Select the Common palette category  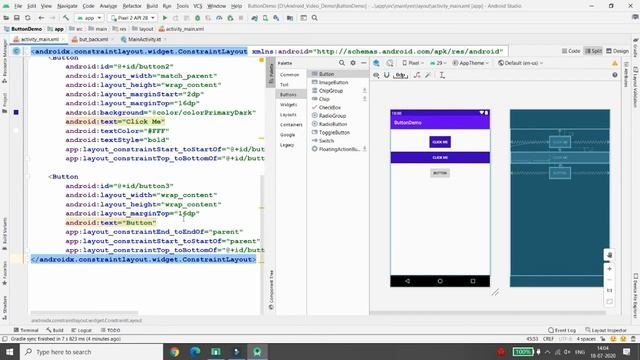click(x=289, y=75)
